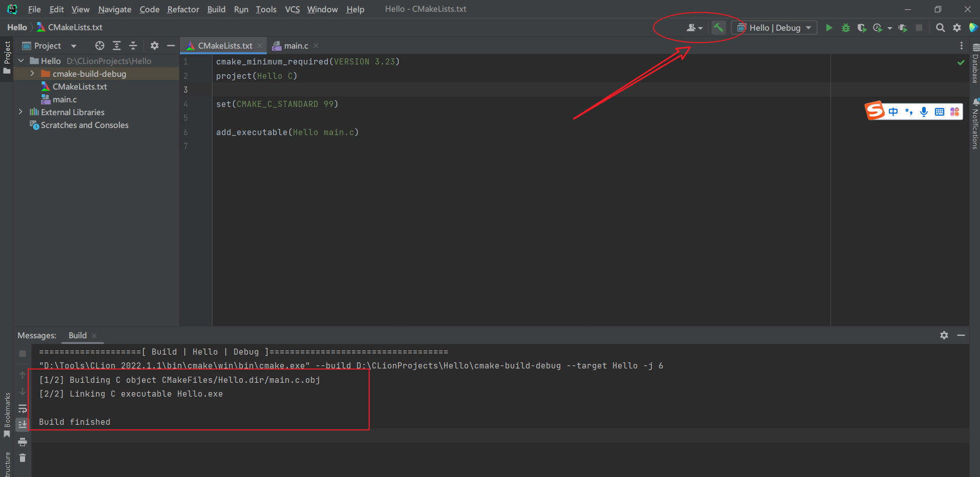The height and width of the screenshot is (477, 980).
Task: Open the VCS menu
Action: click(x=292, y=9)
